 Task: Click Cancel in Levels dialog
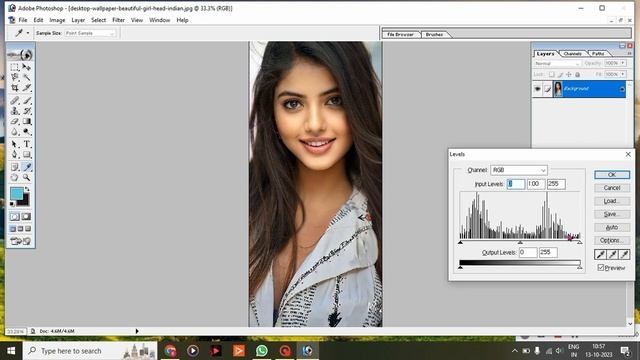[612, 188]
